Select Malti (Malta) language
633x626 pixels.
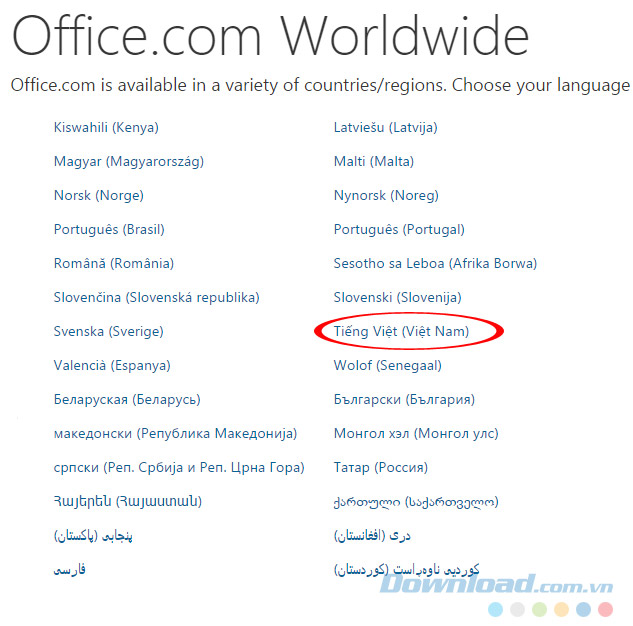(x=374, y=161)
